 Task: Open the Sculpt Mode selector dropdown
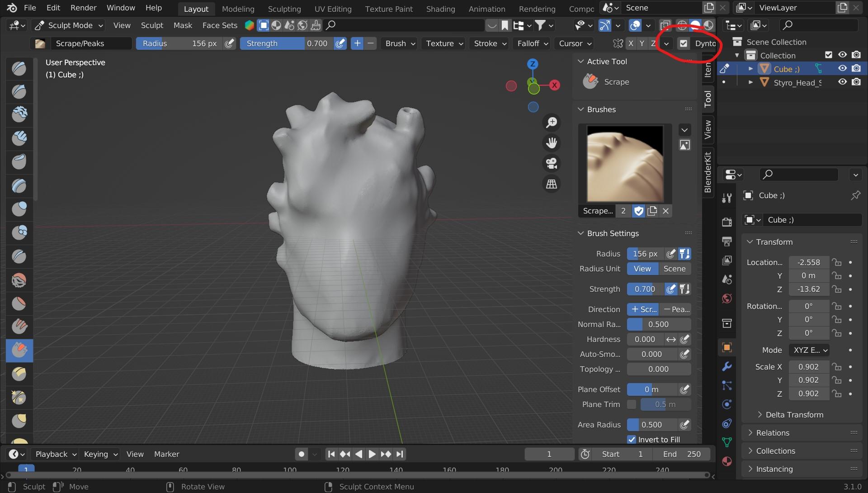(x=70, y=25)
